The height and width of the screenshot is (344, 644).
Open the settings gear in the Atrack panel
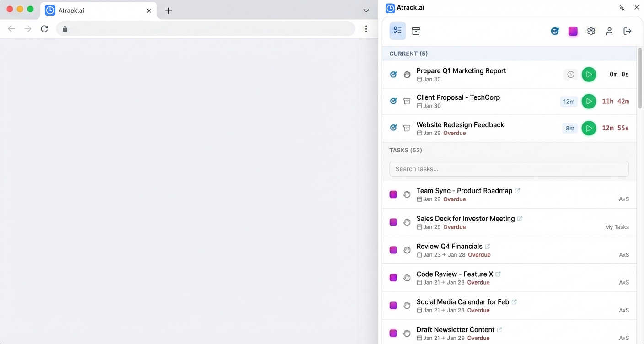(x=591, y=31)
